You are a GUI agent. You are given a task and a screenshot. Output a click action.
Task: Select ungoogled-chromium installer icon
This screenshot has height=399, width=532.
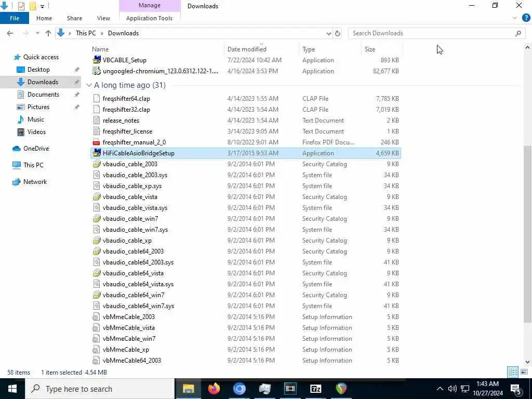(x=97, y=71)
